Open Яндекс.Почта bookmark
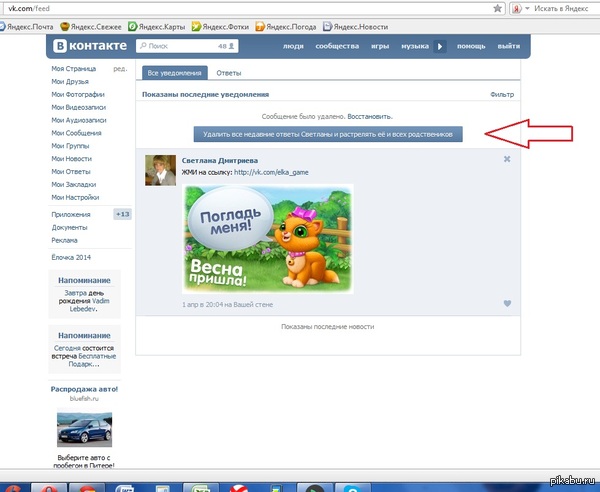600x492 pixels. (29, 25)
